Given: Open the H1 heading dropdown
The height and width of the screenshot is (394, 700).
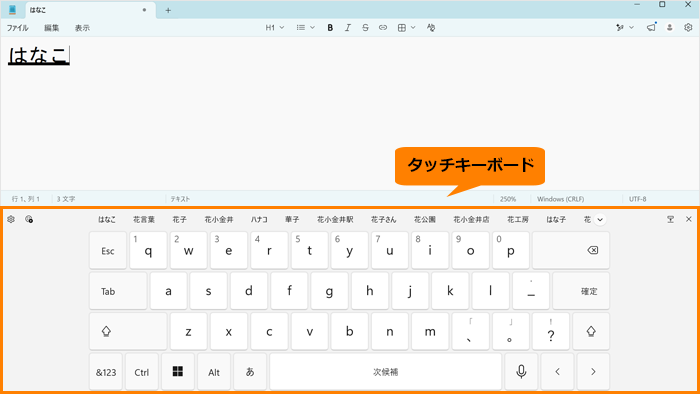Looking at the screenshot, I should pos(275,28).
